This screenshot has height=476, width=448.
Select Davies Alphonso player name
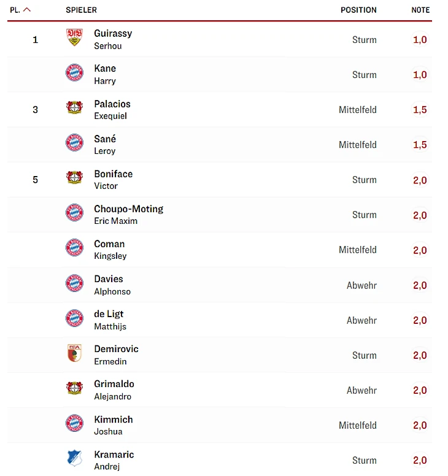point(112,285)
